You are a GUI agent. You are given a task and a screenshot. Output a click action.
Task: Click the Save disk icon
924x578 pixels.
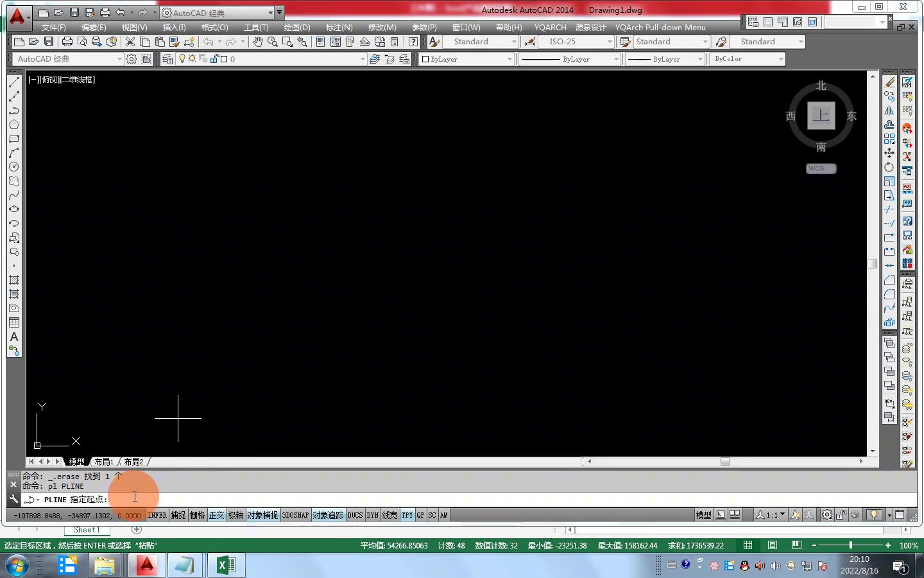[49, 42]
